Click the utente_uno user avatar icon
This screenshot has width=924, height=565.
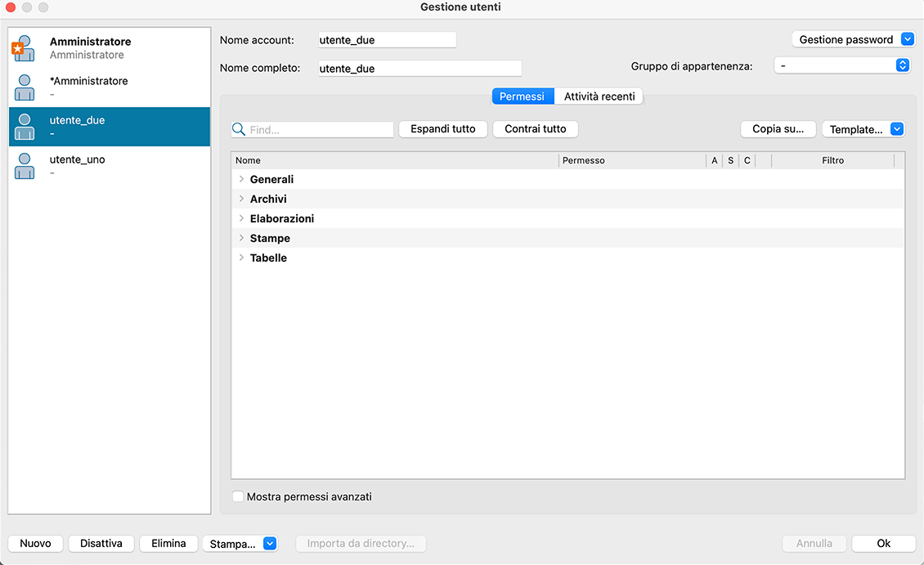(x=25, y=166)
